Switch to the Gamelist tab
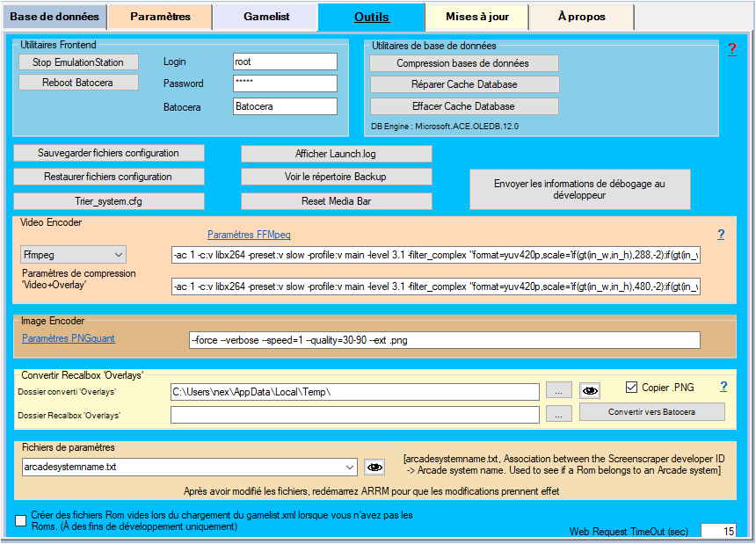The width and height of the screenshot is (756, 544). 265,17
